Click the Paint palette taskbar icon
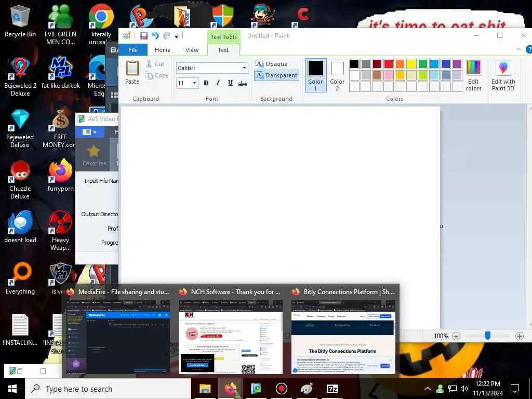 307,389
